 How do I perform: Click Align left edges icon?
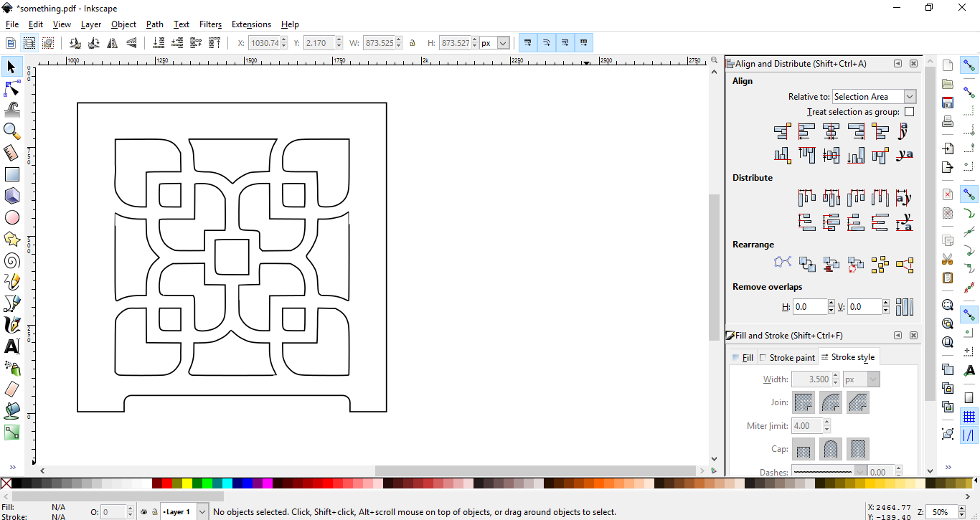(807, 131)
